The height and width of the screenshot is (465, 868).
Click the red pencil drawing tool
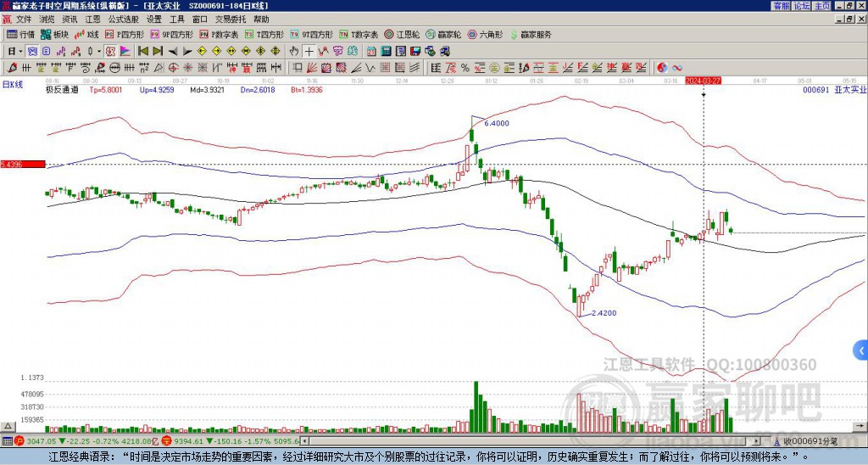(x=12, y=68)
